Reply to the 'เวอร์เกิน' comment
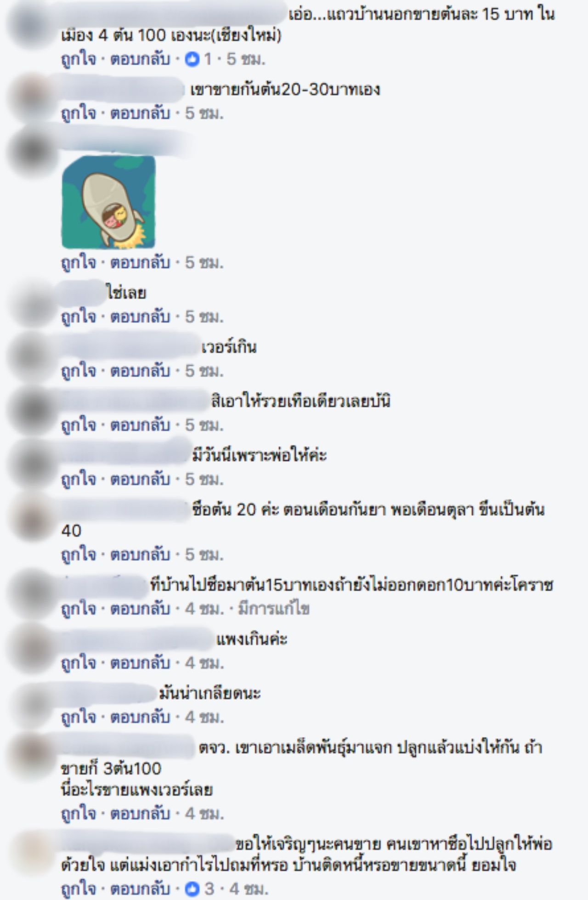 coord(140,371)
